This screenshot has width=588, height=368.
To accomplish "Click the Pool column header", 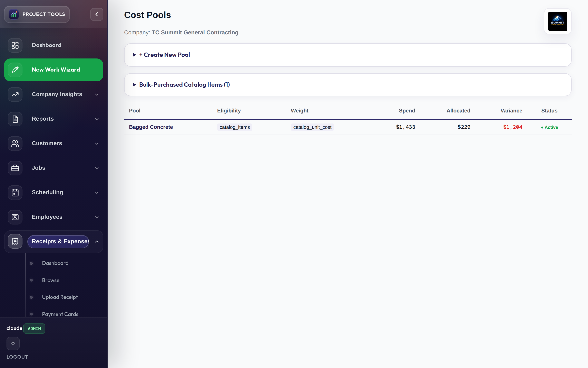I will coord(135,111).
